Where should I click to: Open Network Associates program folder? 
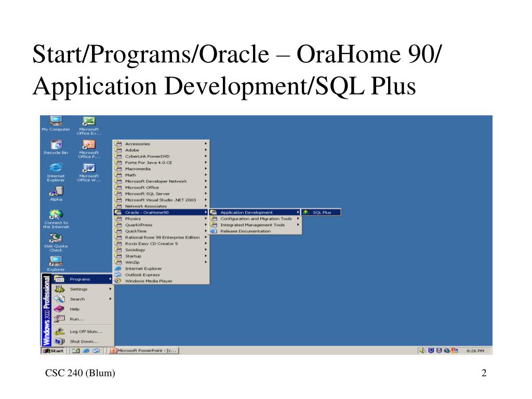click(x=161, y=206)
